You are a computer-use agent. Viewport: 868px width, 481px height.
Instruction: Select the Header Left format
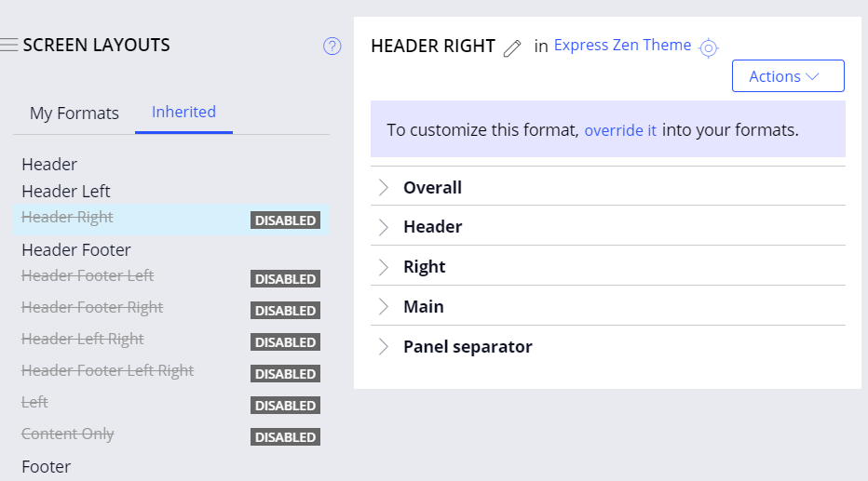click(66, 192)
